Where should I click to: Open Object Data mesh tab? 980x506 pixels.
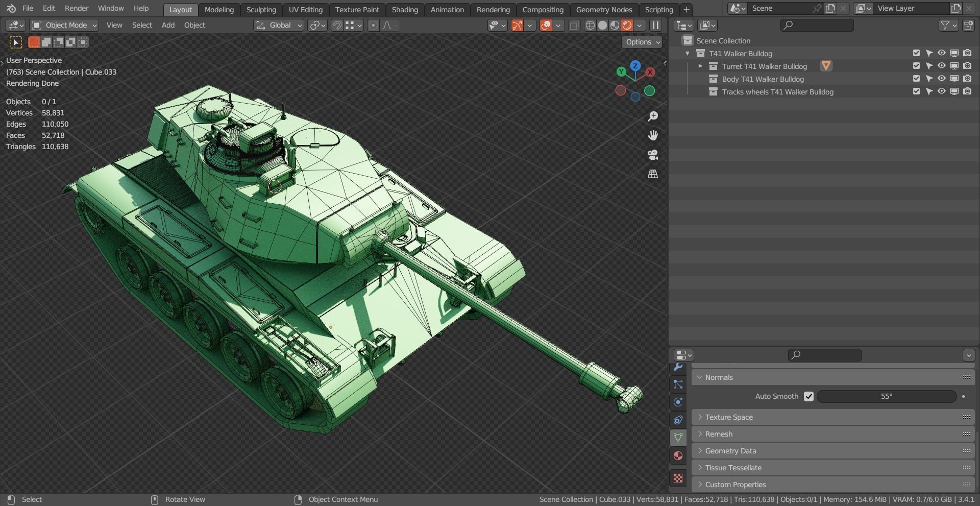[678, 438]
